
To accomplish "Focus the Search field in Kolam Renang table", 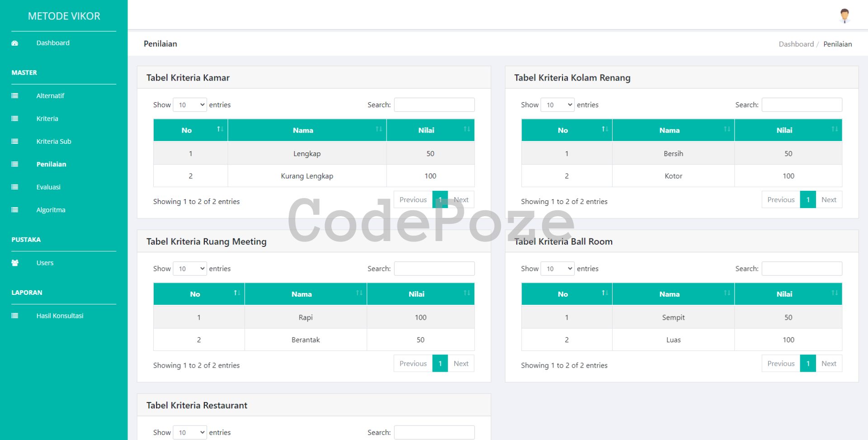I will pos(802,105).
